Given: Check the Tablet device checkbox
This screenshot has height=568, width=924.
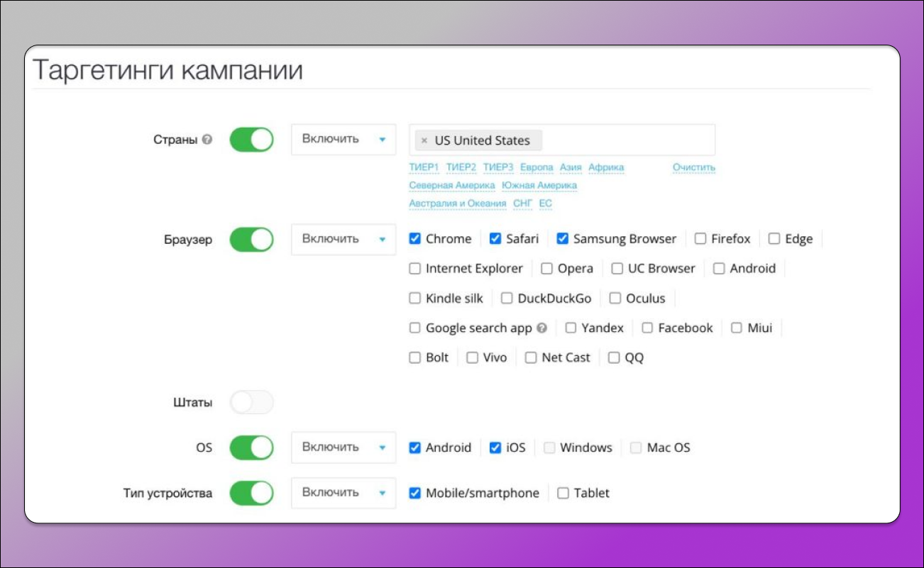Looking at the screenshot, I should click(x=563, y=494).
